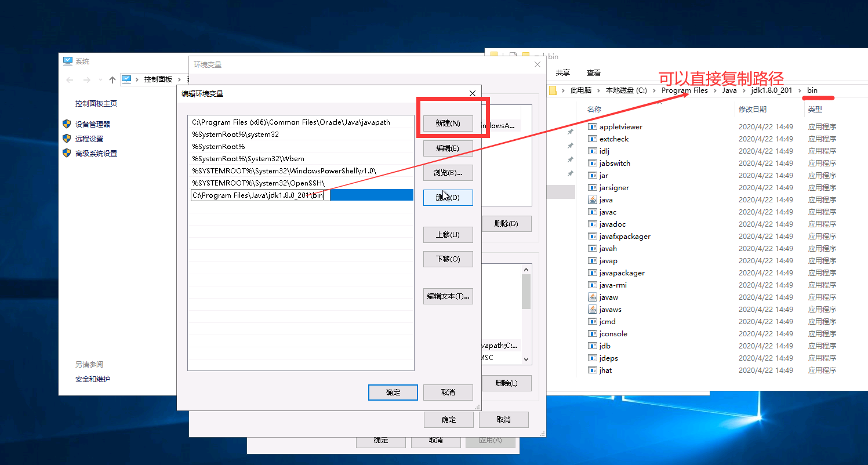Image resolution: width=868 pixels, height=465 pixels.
Task: Click the javapackager file icon
Action: tap(593, 273)
